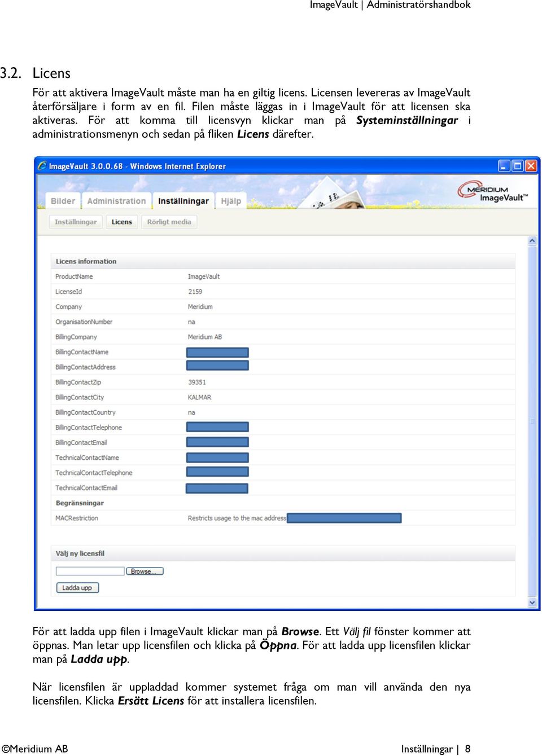The height and width of the screenshot is (756, 542).
Task: Click the Begränsningar heading
Action: [x=80, y=503]
